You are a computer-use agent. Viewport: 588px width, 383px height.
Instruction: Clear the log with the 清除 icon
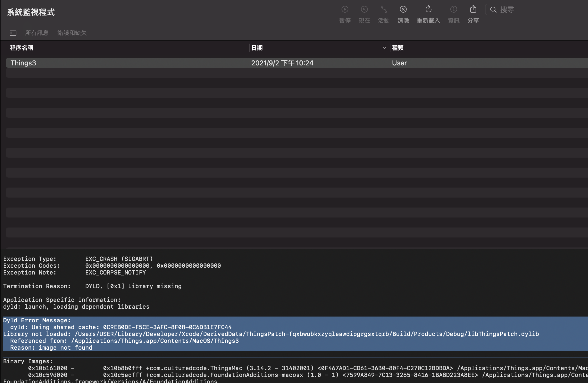click(403, 9)
